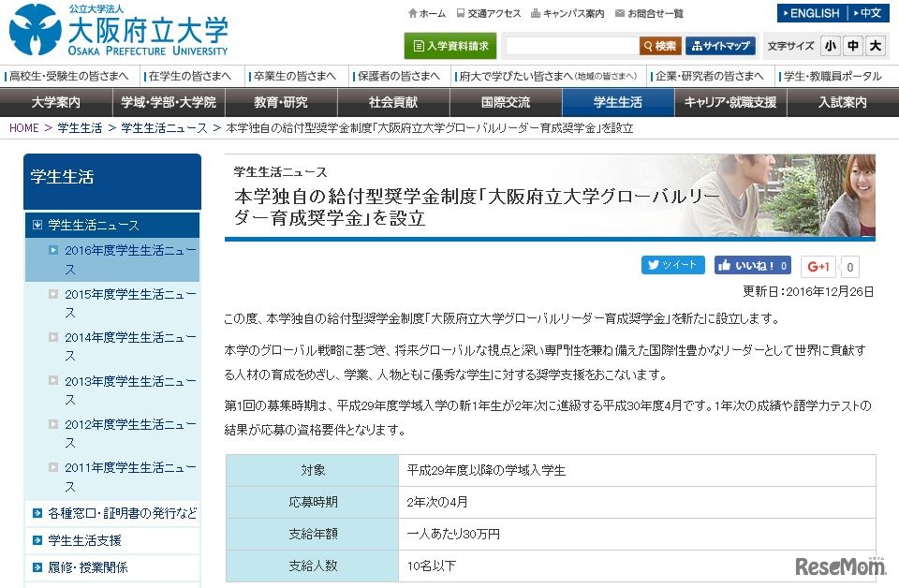Click the green 入学資料請求 button
Viewport: 899px width, 588px height.
(450, 46)
